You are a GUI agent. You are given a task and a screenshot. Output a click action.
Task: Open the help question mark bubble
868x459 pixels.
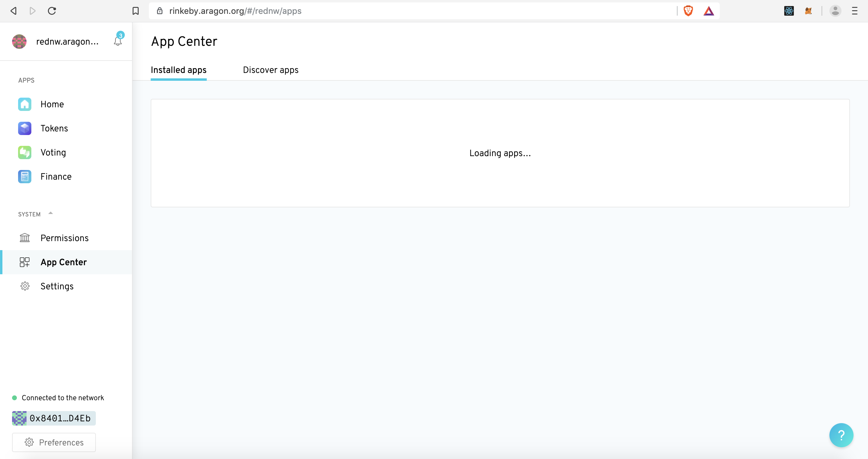pyautogui.click(x=841, y=435)
